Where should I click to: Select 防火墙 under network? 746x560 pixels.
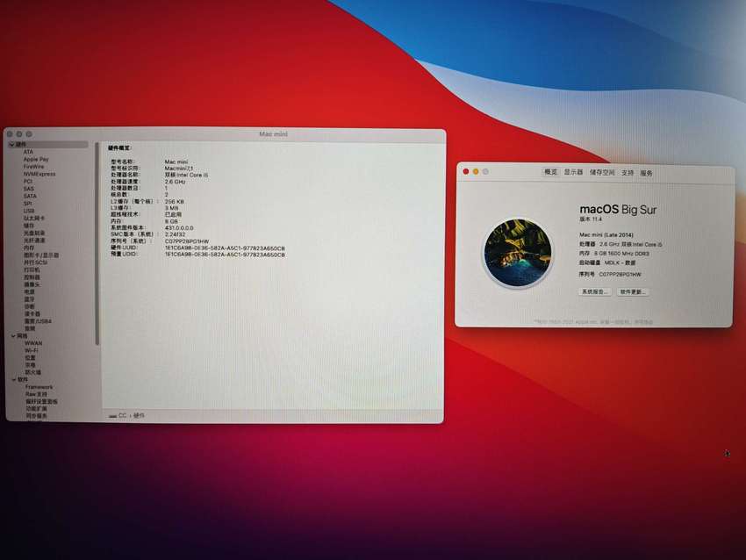33,372
